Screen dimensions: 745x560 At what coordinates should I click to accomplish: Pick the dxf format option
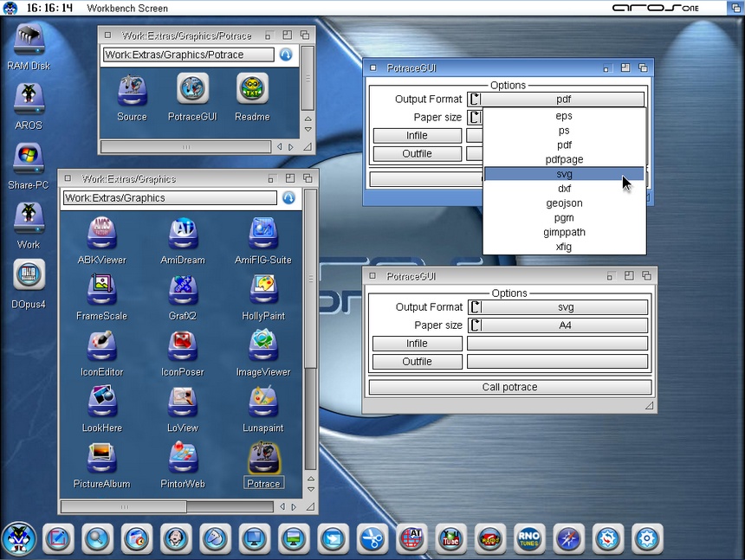click(x=564, y=189)
